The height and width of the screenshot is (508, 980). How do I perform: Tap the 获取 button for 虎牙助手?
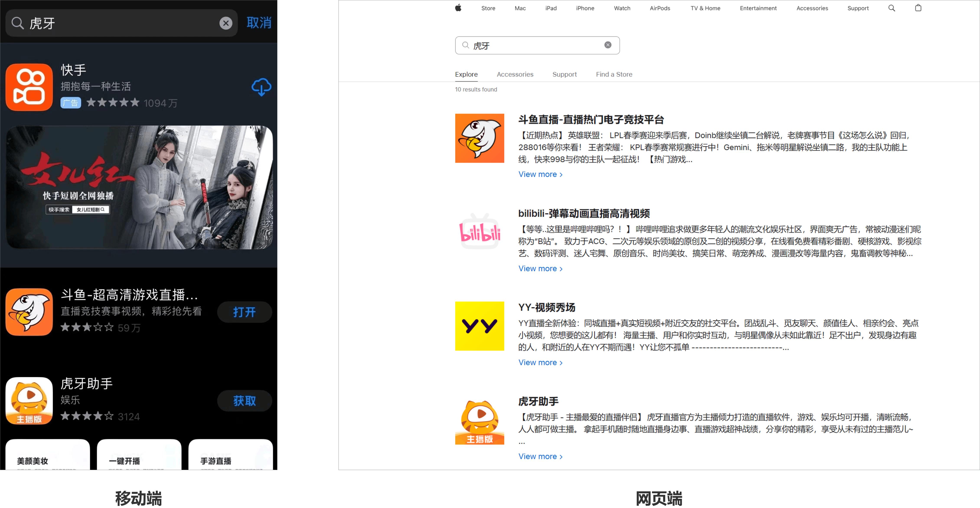(x=245, y=401)
